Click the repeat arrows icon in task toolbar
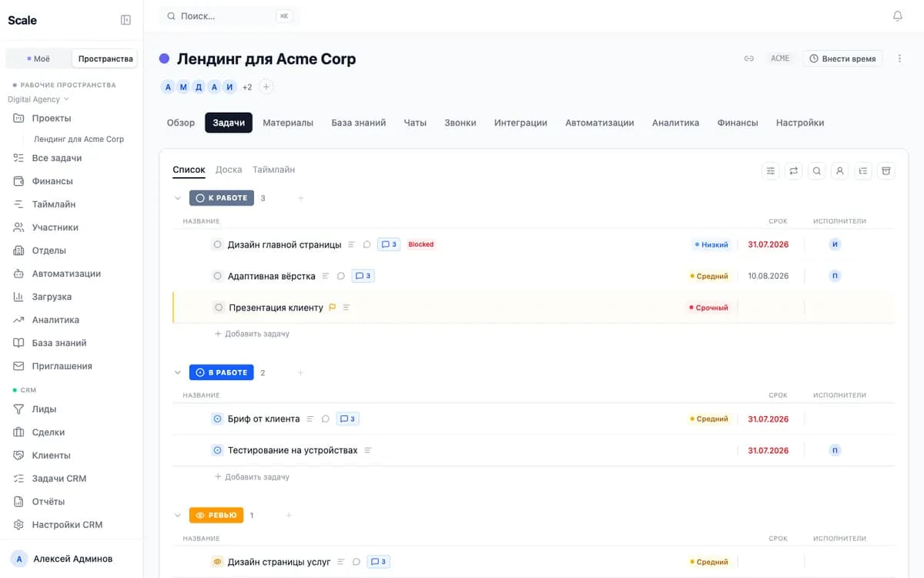The width and height of the screenshot is (924, 578). pos(794,171)
